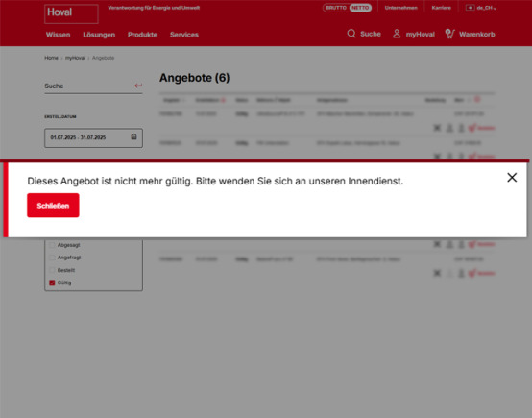Check the Angefragt status checkbox
This screenshot has width=532, height=418.
pos(52,258)
